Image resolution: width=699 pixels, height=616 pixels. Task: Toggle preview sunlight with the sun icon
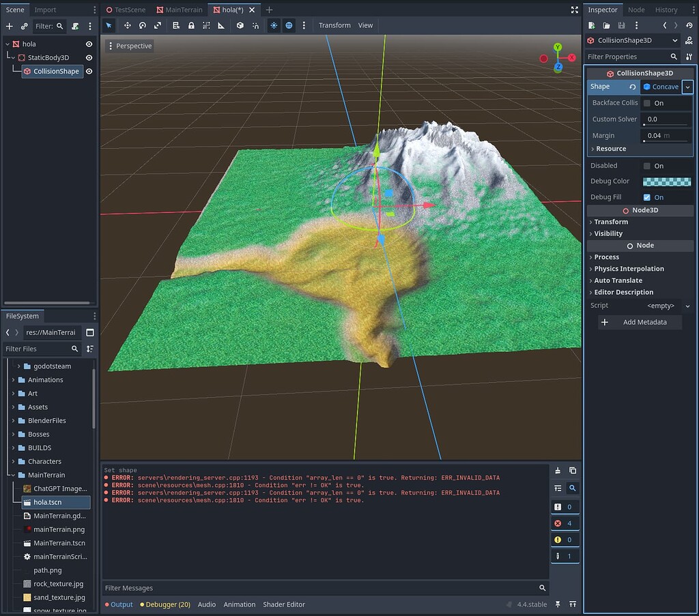tap(272, 25)
